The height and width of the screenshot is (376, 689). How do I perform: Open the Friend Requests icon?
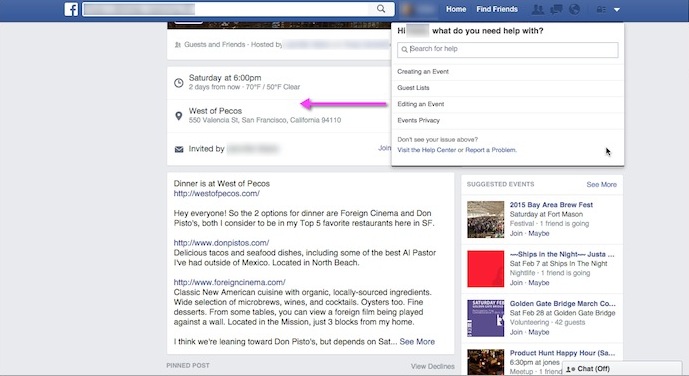537,9
